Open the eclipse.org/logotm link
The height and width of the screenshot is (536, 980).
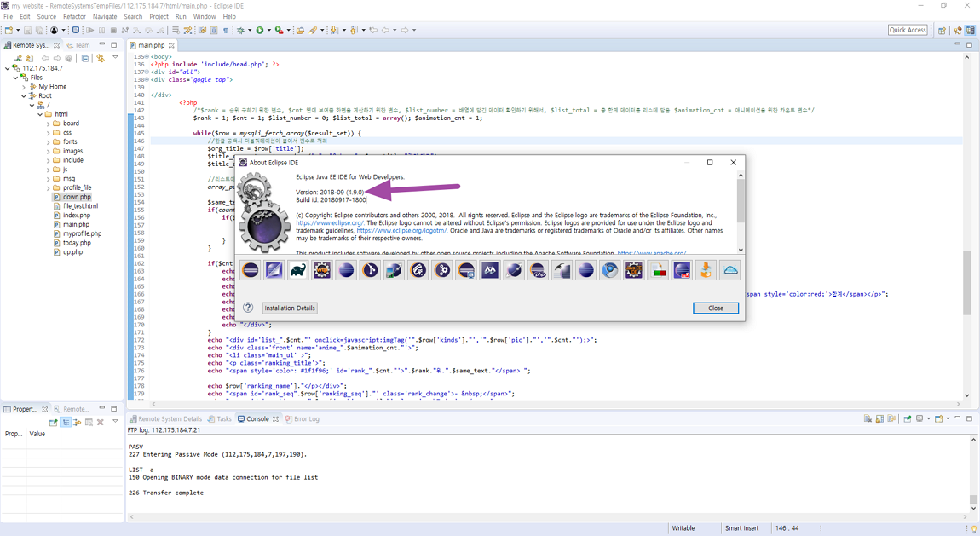pos(402,231)
